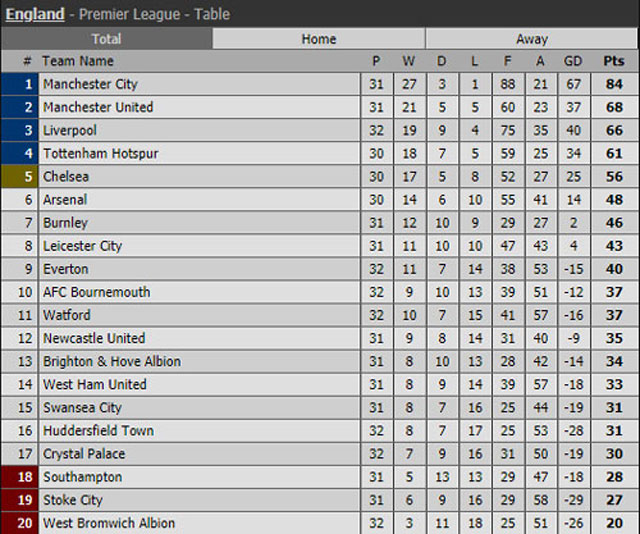This screenshot has width=640, height=534.
Task: Switch to the Home tab
Action: click(318, 39)
